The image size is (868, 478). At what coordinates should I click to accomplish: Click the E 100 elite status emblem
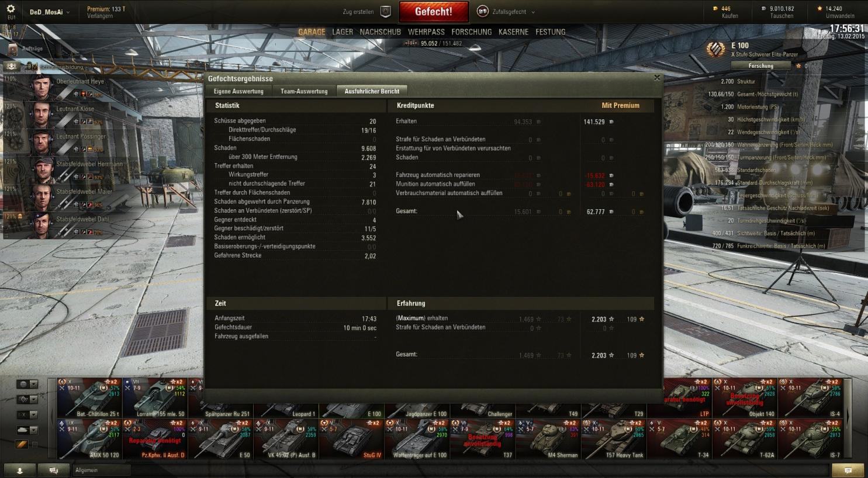click(715, 50)
